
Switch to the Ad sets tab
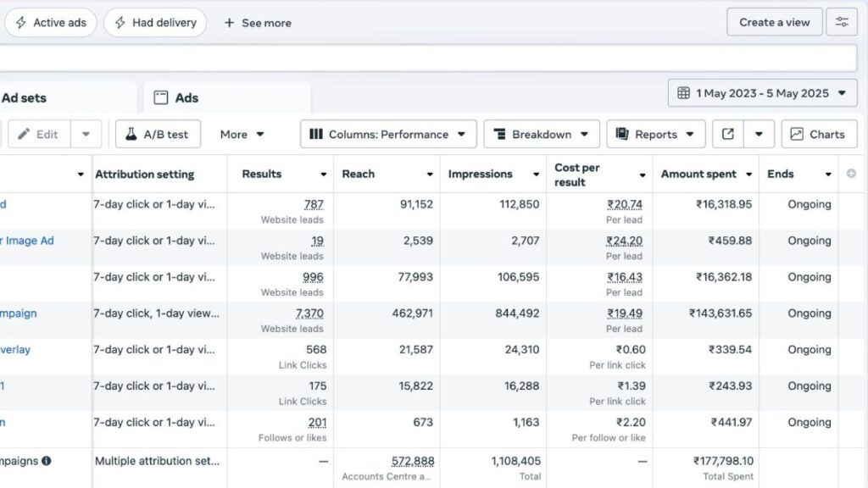click(24, 97)
